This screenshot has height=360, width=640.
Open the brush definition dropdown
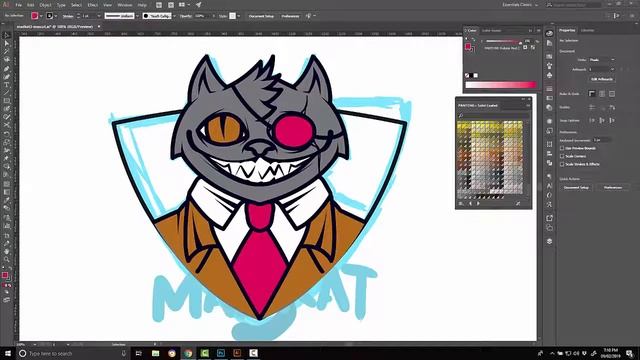tap(174, 16)
